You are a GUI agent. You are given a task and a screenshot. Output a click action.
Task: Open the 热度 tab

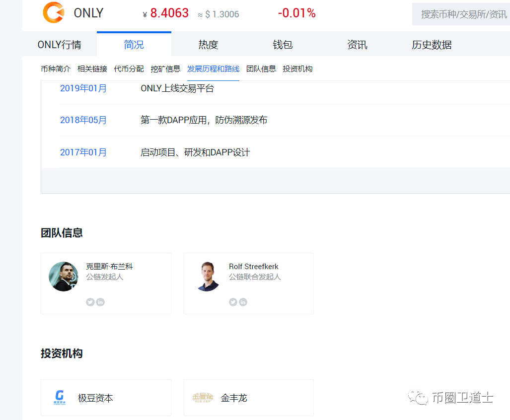point(208,45)
